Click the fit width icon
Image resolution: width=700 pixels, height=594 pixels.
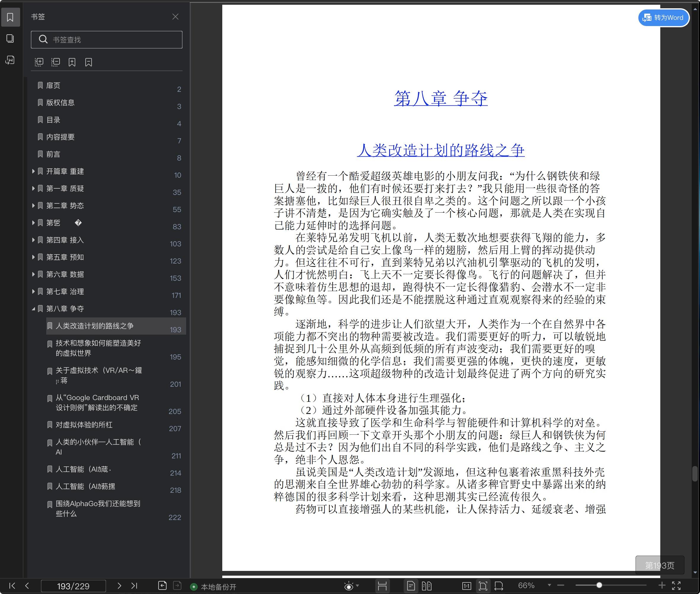(499, 586)
